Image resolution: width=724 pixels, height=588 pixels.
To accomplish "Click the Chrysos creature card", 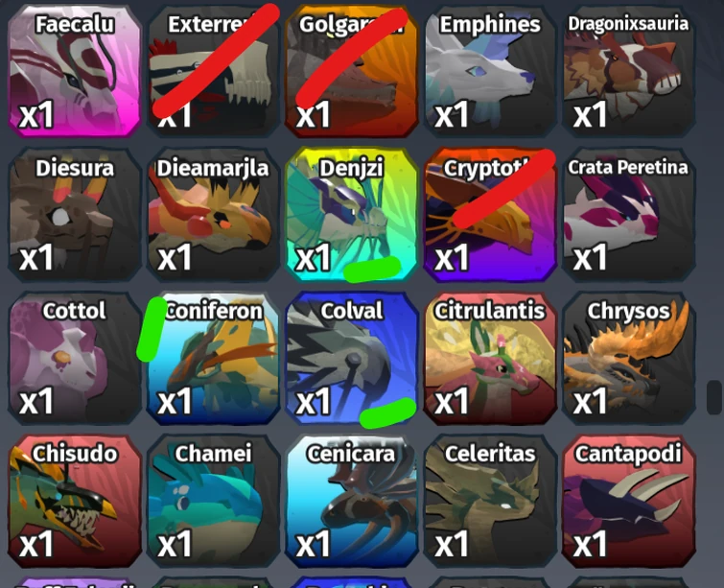I will coord(629,358).
